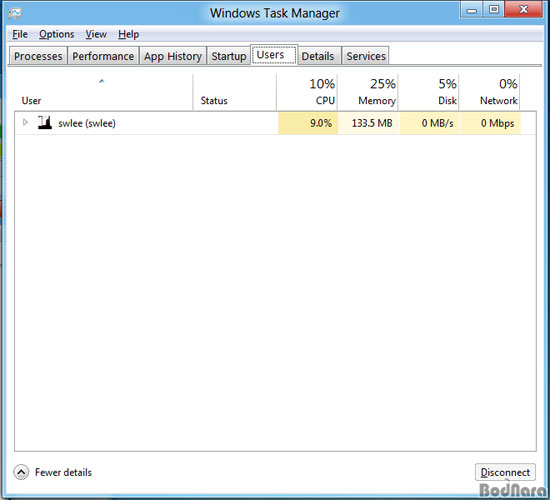Switch to the App History tab
The width and height of the screenshot is (550, 500).
click(173, 56)
